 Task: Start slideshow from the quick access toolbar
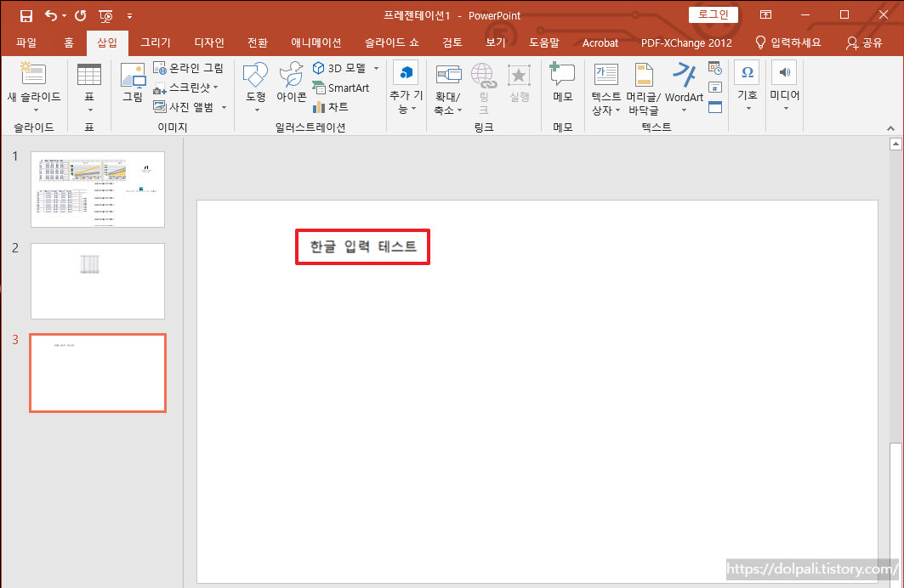pos(105,15)
